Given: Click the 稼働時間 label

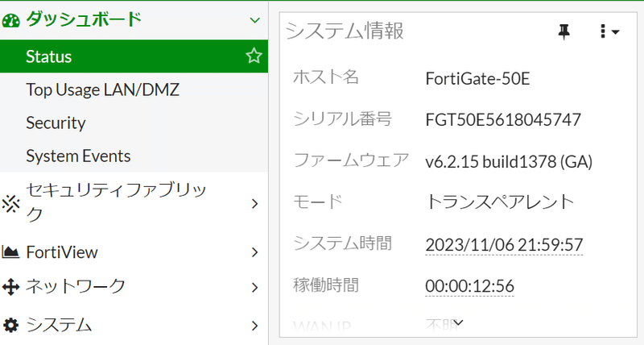Looking at the screenshot, I should coord(326,285).
